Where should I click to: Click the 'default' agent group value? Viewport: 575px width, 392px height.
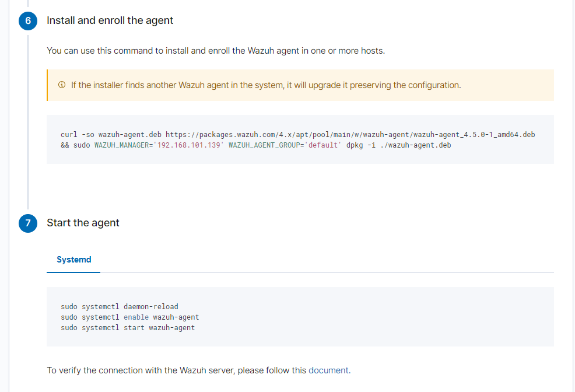(x=324, y=145)
